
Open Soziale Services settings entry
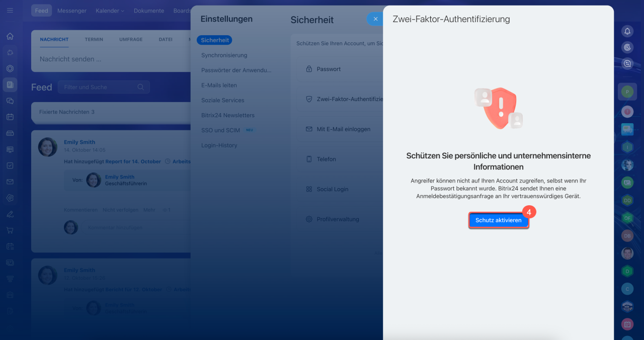(223, 101)
